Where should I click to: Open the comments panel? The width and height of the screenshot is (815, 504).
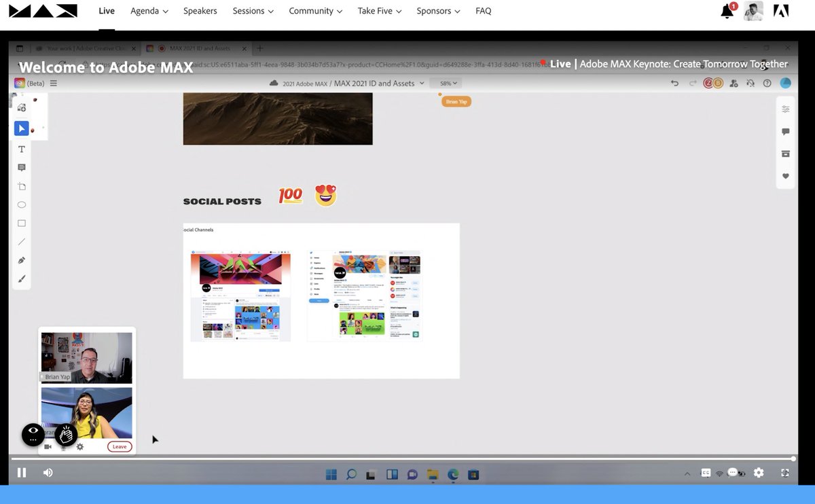[786, 132]
